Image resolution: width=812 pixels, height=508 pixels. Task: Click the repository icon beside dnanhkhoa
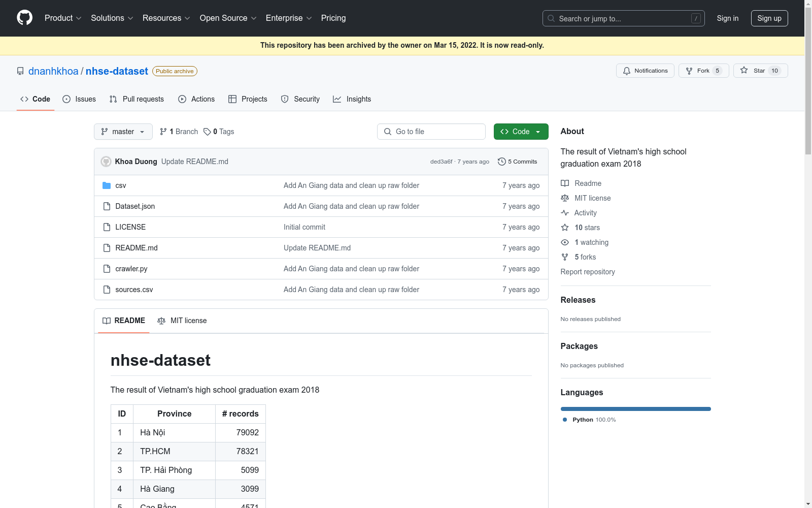tap(20, 71)
